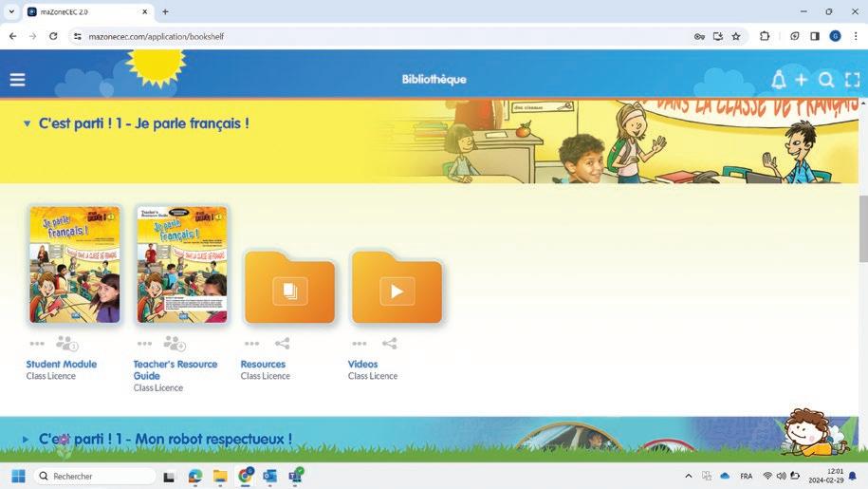
Task: Open the hamburger menu
Action: tap(18, 80)
